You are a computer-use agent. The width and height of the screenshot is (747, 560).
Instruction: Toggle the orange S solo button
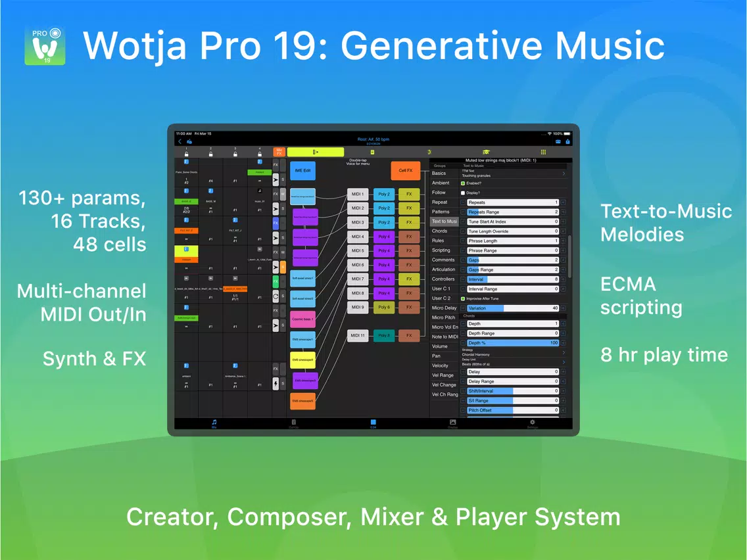click(x=283, y=267)
